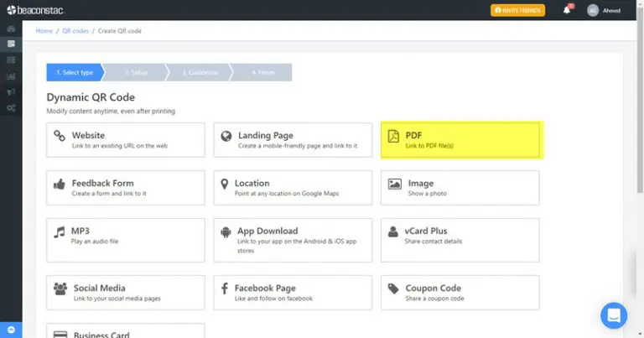The image size is (644, 338).
Task: Open the chat support bubble
Action: pos(614,315)
